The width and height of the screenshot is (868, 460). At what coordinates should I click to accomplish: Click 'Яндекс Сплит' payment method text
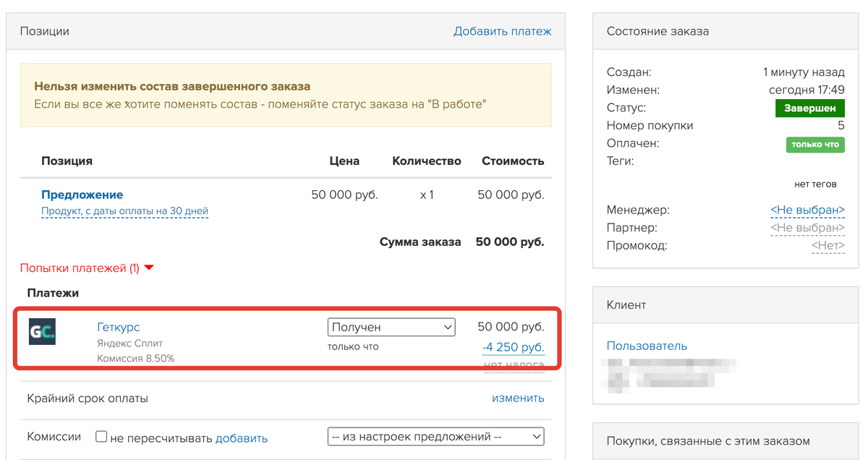130,343
